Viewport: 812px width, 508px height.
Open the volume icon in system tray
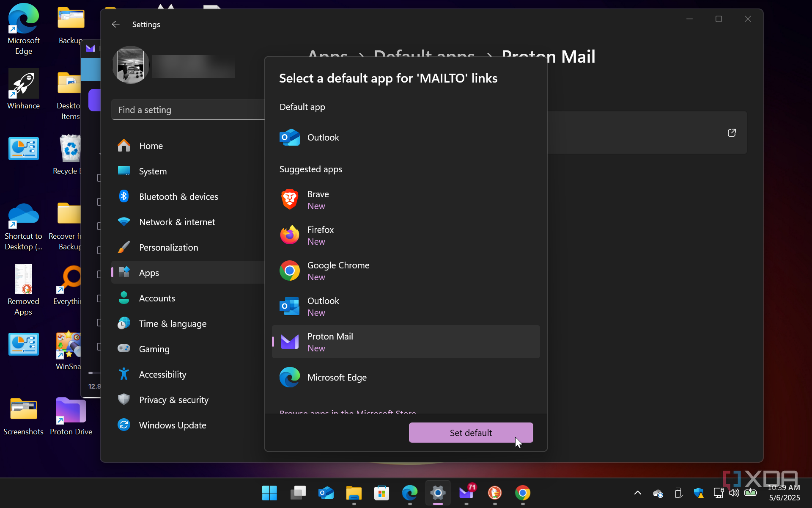point(734,493)
